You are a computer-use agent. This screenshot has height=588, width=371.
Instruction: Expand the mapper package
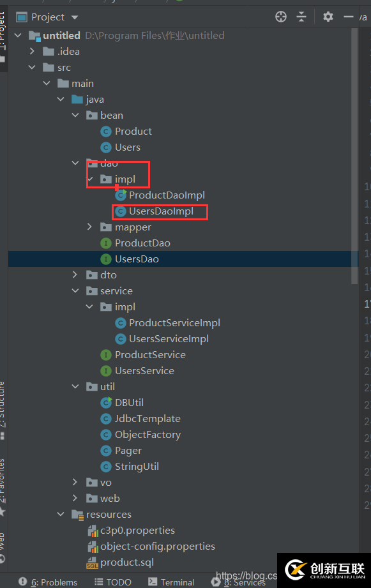(x=89, y=227)
